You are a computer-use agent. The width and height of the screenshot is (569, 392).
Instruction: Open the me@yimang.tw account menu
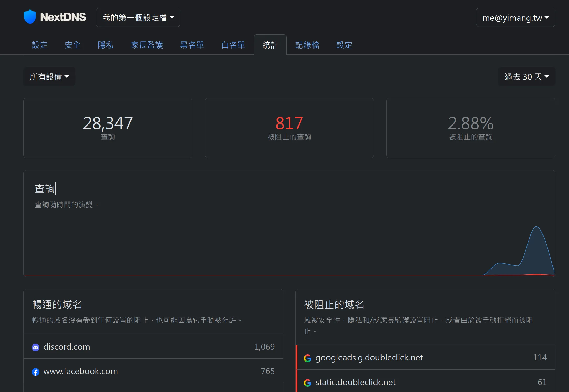pyautogui.click(x=515, y=17)
